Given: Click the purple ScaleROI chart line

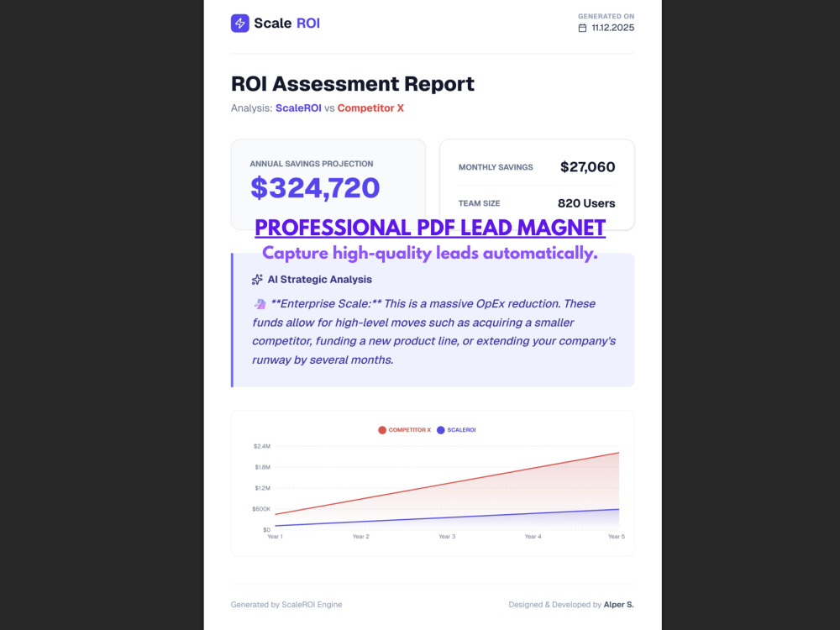Looking at the screenshot, I should click(447, 518).
